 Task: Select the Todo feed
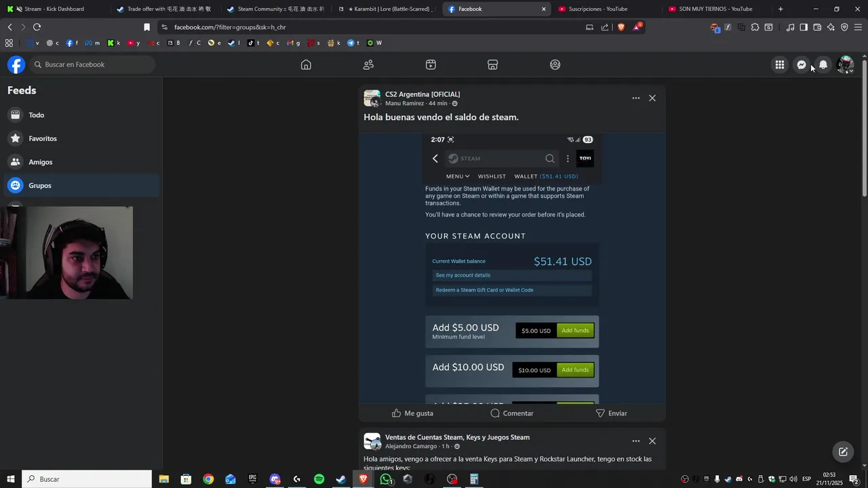(x=81, y=115)
